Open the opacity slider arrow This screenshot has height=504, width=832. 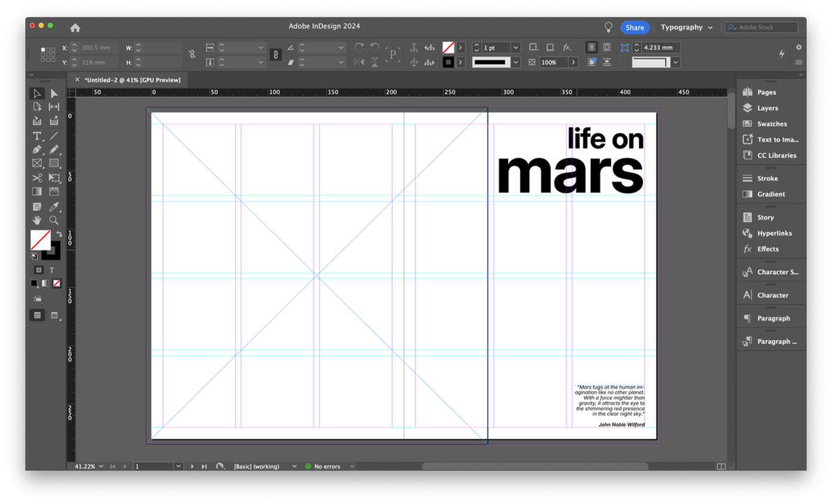(x=574, y=62)
